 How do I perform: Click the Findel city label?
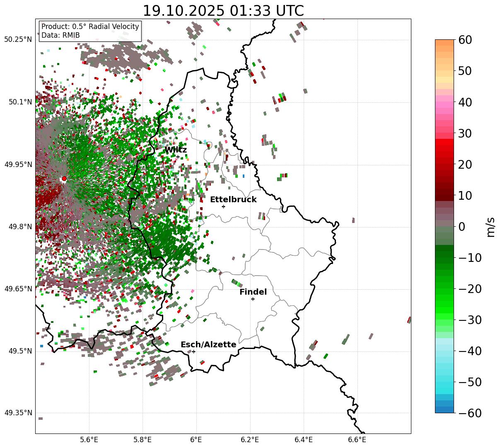pos(253,292)
